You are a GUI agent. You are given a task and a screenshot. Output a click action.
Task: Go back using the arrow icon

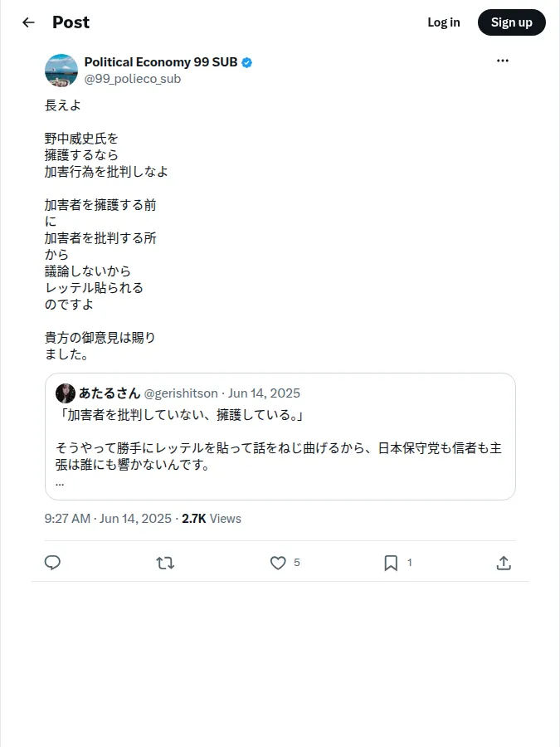[x=28, y=22]
